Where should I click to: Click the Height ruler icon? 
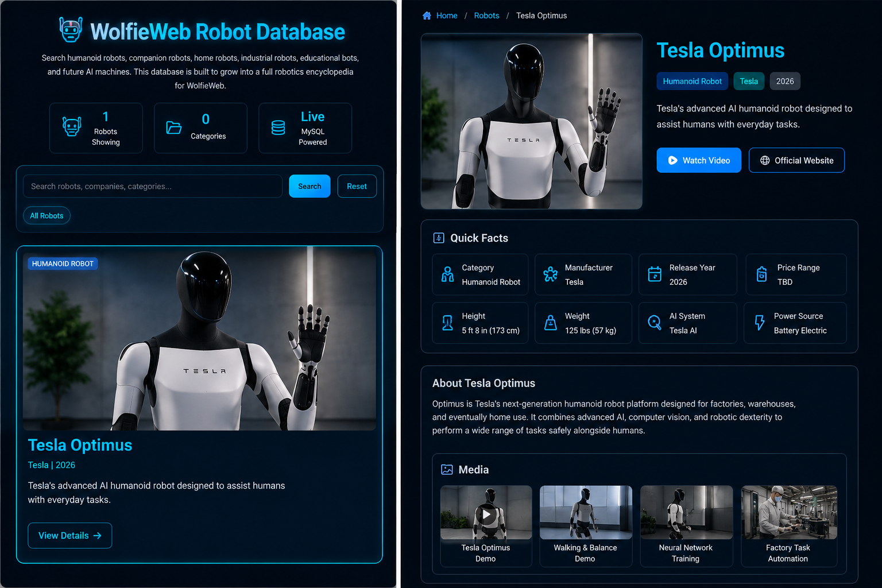click(448, 323)
